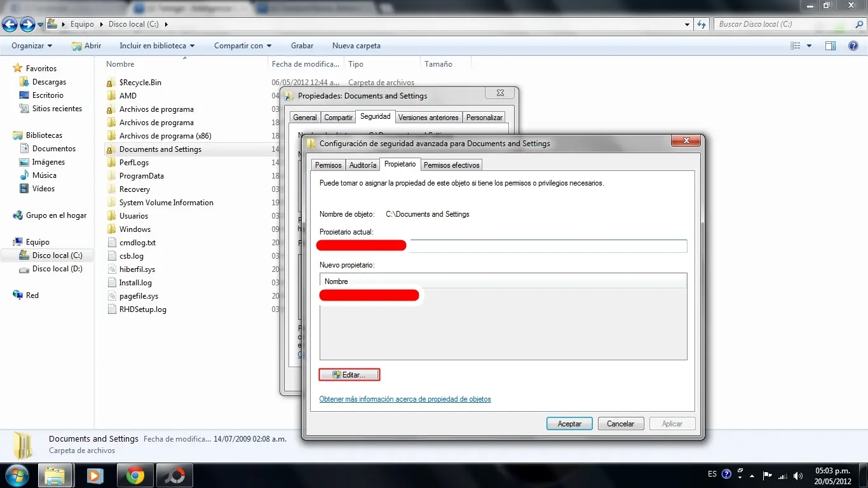Go back with the Explorer back arrow
868x488 pixels.
coord(10,24)
